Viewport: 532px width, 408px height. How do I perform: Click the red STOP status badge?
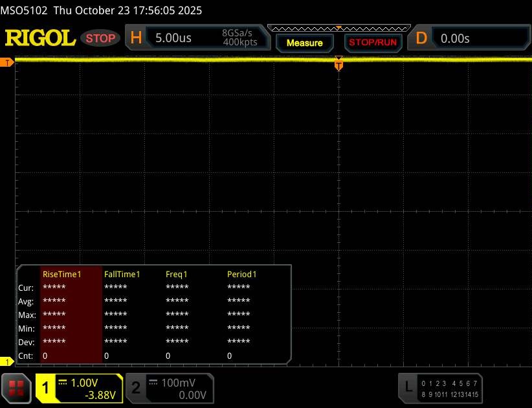coord(102,38)
